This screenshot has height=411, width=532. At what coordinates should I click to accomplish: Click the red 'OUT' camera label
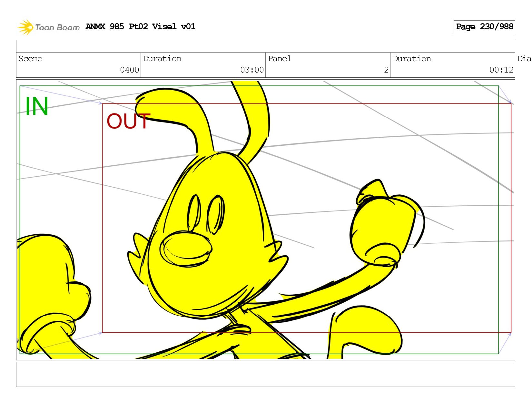[x=128, y=121]
